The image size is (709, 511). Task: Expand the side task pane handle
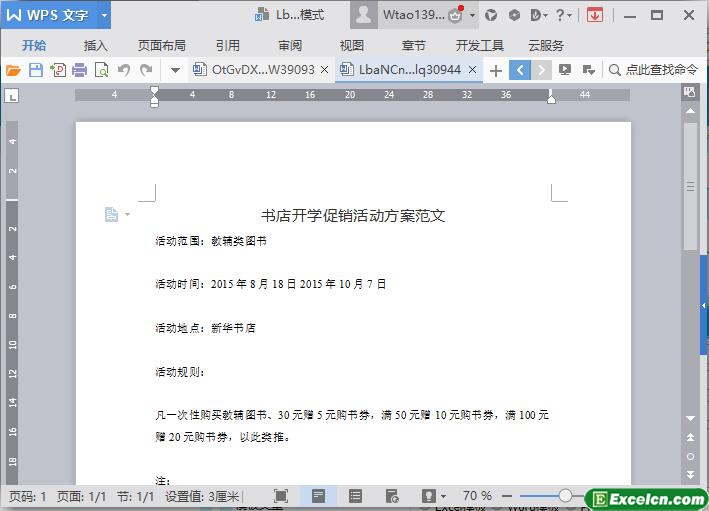click(704, 306)
